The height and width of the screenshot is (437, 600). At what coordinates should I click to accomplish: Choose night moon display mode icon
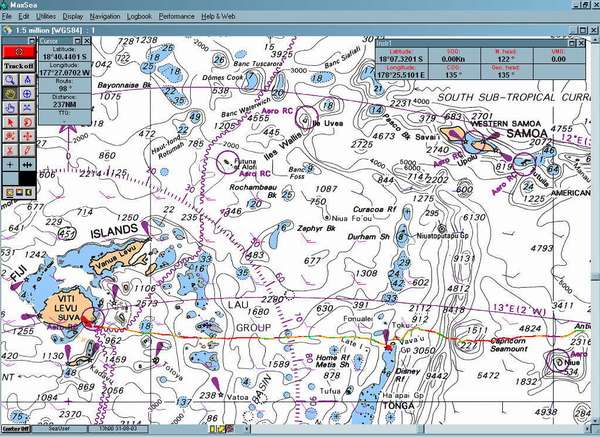[x=28, y=192]
